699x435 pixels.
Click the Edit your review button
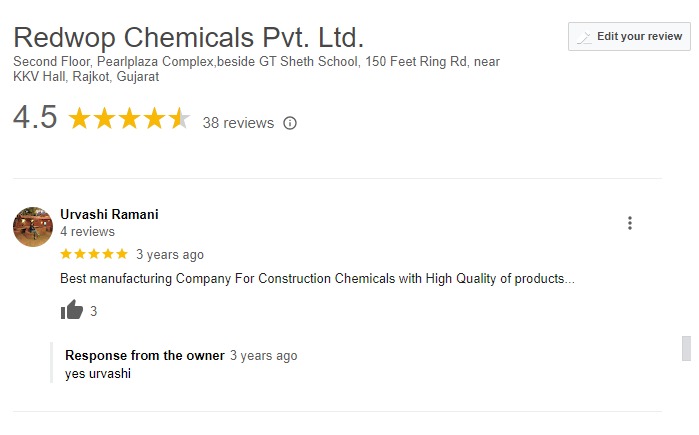coord(629,37)
